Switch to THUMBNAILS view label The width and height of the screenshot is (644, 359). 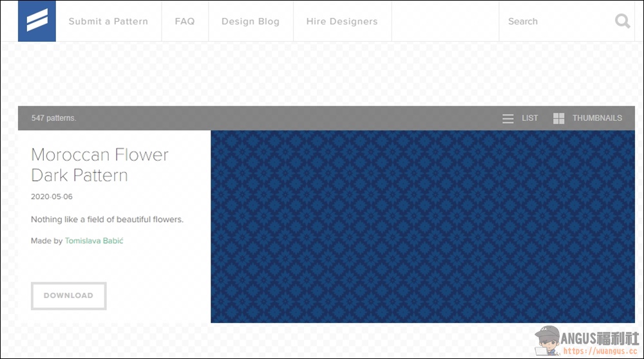coord(597,118)
